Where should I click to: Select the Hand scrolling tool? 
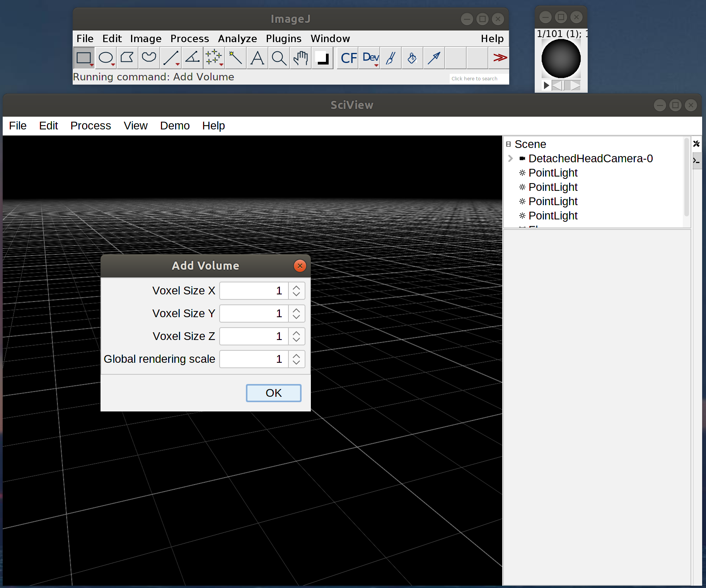coord(300,58)
